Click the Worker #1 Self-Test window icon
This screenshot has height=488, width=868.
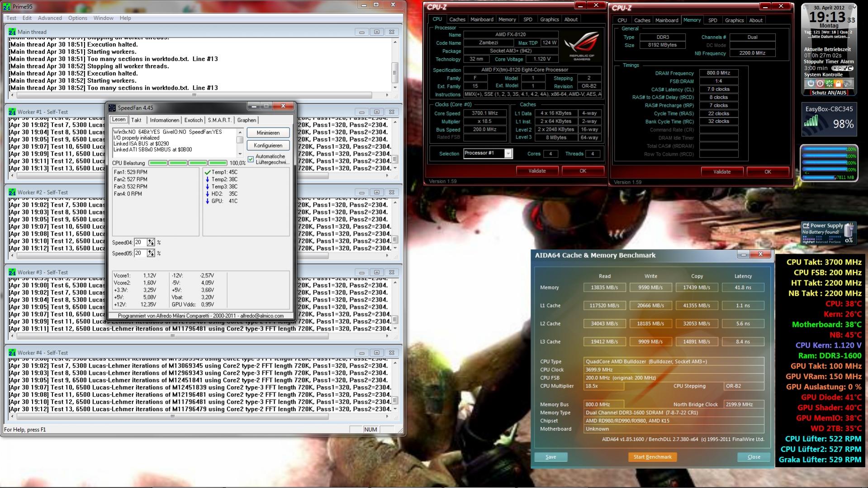12,112
